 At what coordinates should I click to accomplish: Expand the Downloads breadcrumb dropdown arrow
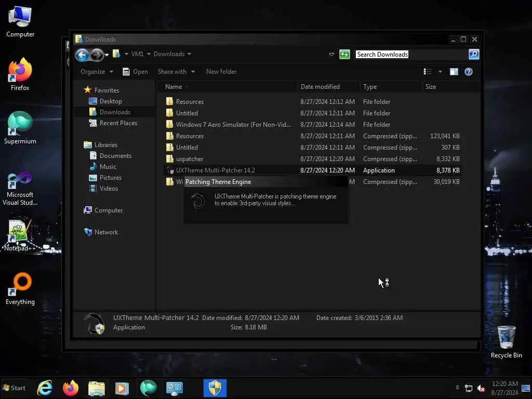point(189,54)
